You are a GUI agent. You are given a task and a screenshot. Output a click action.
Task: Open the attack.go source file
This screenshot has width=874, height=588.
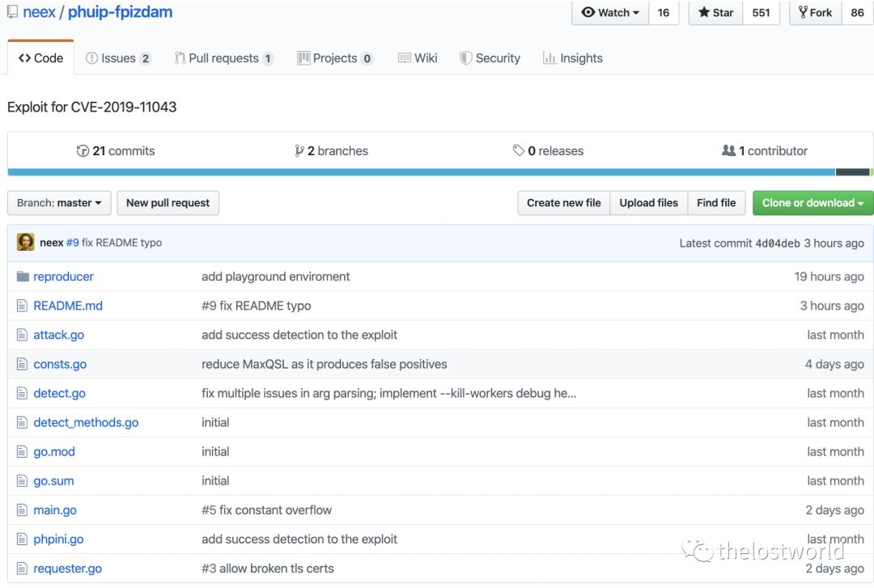[57, 335]
